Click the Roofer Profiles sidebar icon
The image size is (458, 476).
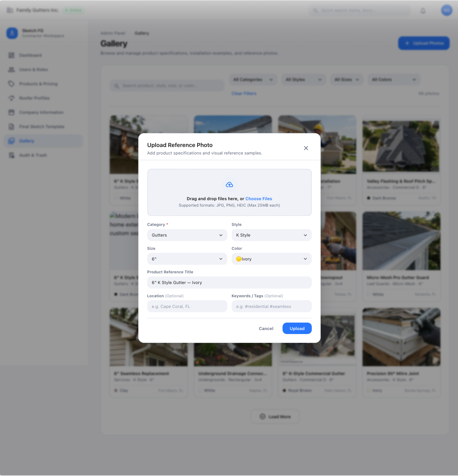coord(11,98)
